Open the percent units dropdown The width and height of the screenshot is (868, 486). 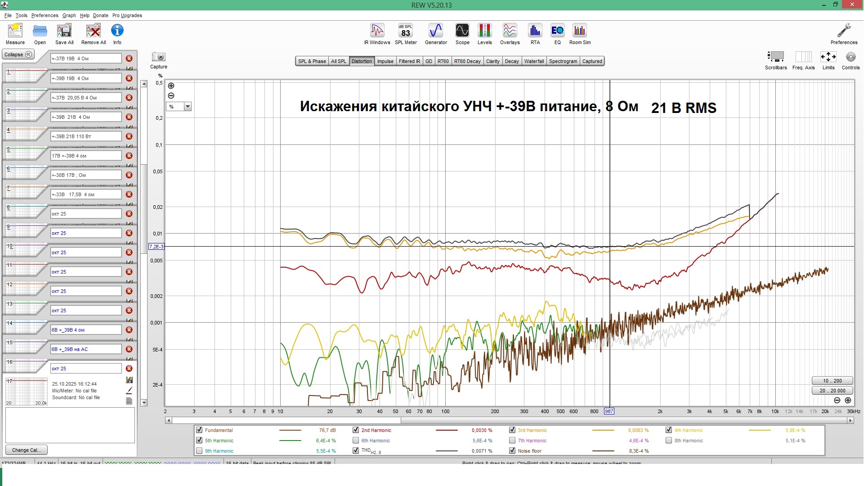click(188, 107)
